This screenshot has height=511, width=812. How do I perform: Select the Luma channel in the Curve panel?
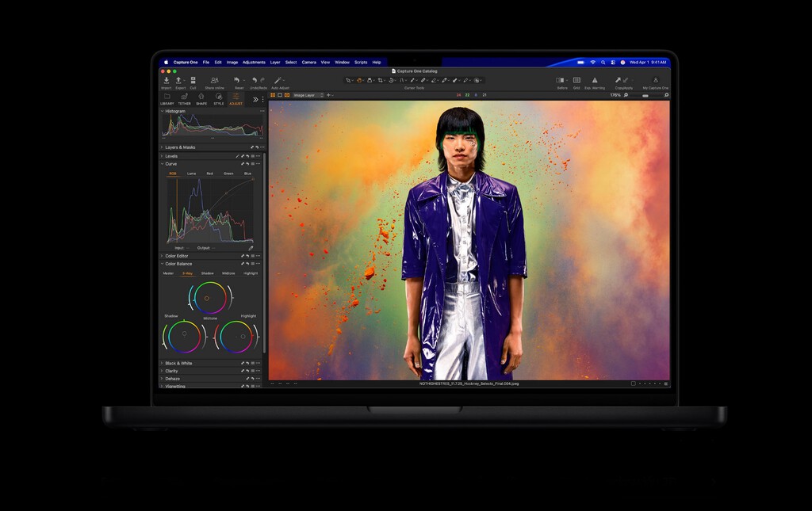click(192, 173)
